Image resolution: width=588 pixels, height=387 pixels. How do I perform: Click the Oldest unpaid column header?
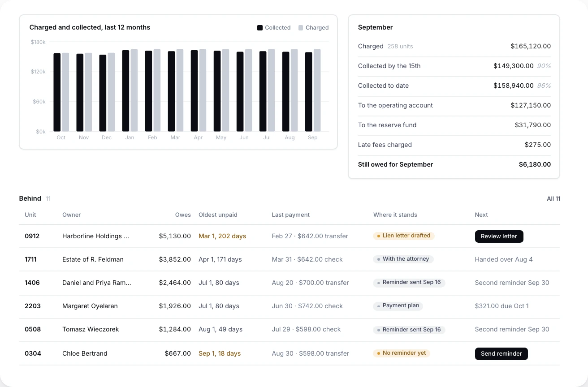pos(218,215)
